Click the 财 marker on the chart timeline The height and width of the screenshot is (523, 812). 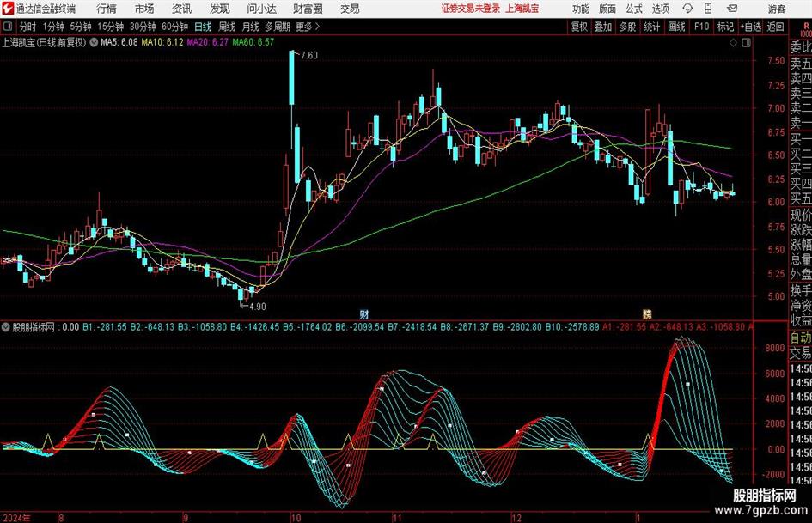coord(364,313)
